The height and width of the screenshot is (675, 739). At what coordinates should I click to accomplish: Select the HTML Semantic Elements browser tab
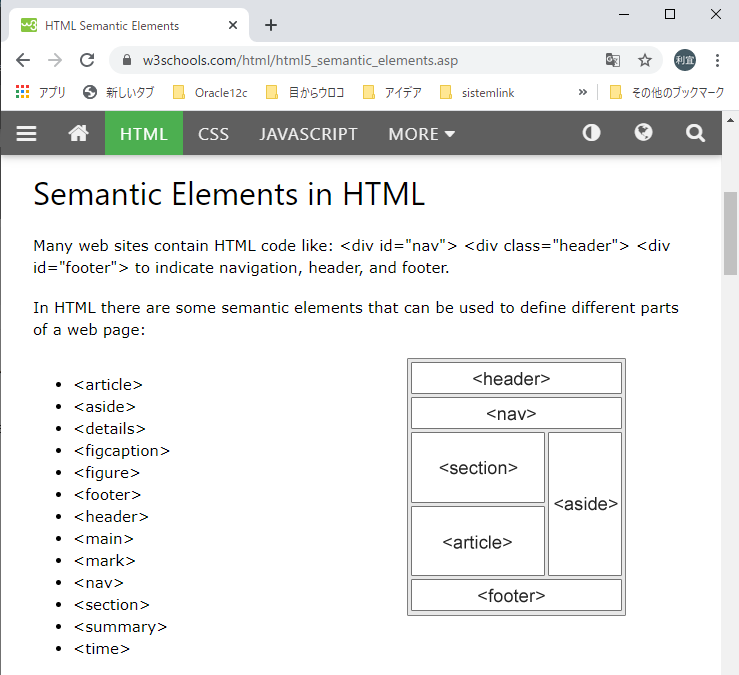click(x=129, y=25)
